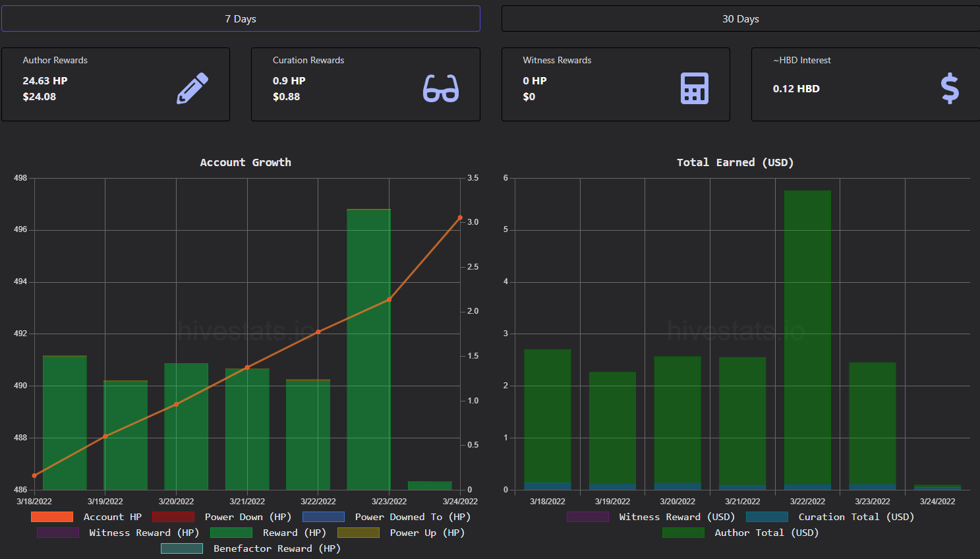Click the 3/21/2022 line point in Account Growth
This screenshot has height=559, width=980.
(x=247, y=367)
